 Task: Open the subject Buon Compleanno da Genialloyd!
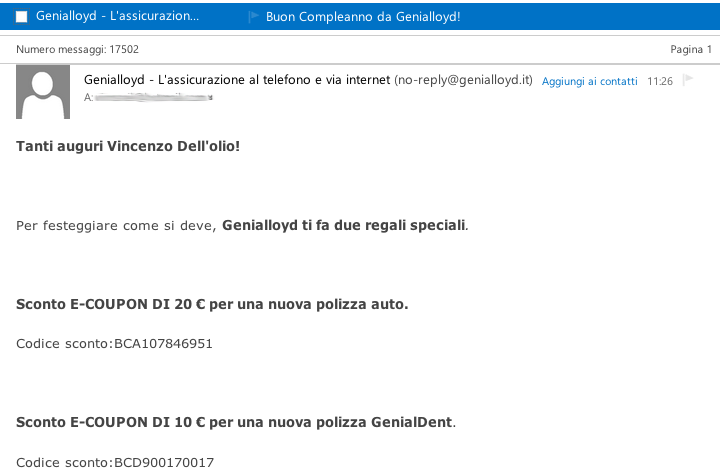(x=363, y=17)
